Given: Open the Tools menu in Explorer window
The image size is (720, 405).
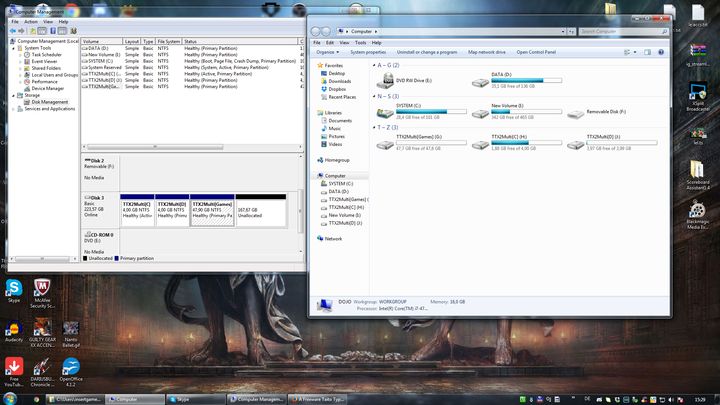Looking at the screenshot, I should click(360, 43).
